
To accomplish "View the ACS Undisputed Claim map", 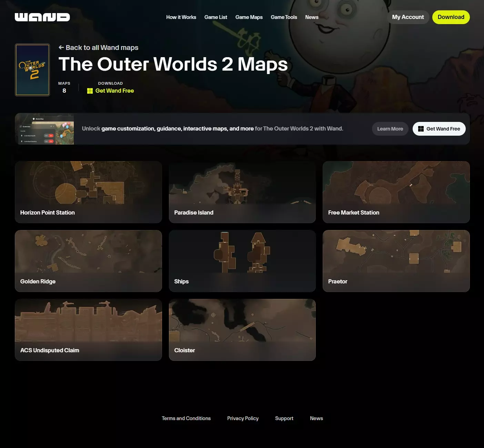I will tap(88, 330).
